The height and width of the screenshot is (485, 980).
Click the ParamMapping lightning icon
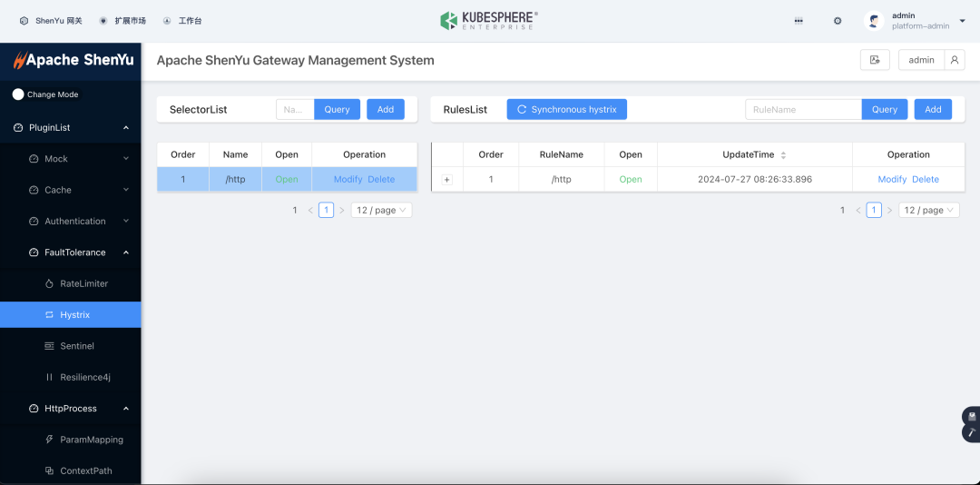[x=49, y=440]
